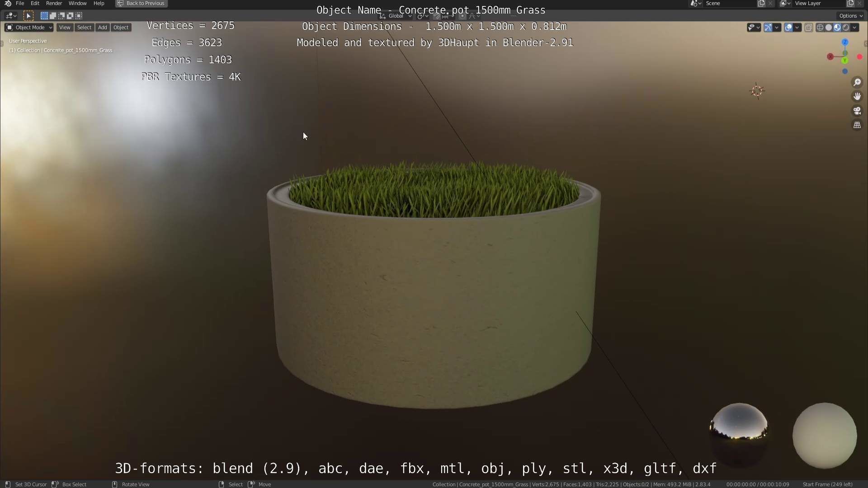Switch to rendered viewport shading
This screenshot has width=868, height=488.
pyautogui.click(x=846, y=28)
